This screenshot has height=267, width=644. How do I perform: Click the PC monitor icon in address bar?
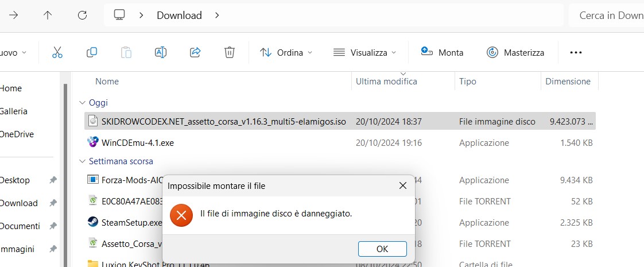(119, 15)
